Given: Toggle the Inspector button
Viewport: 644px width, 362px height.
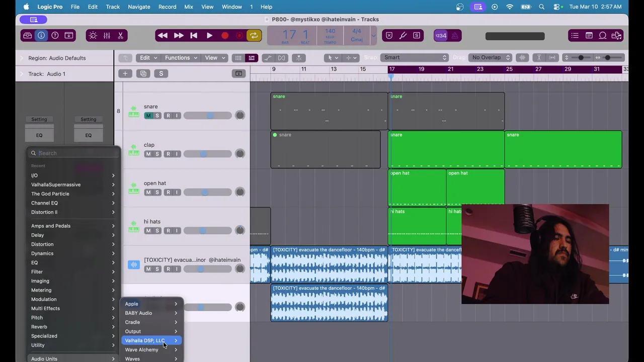Looking at the screenshot, I should tap(41, 36).
